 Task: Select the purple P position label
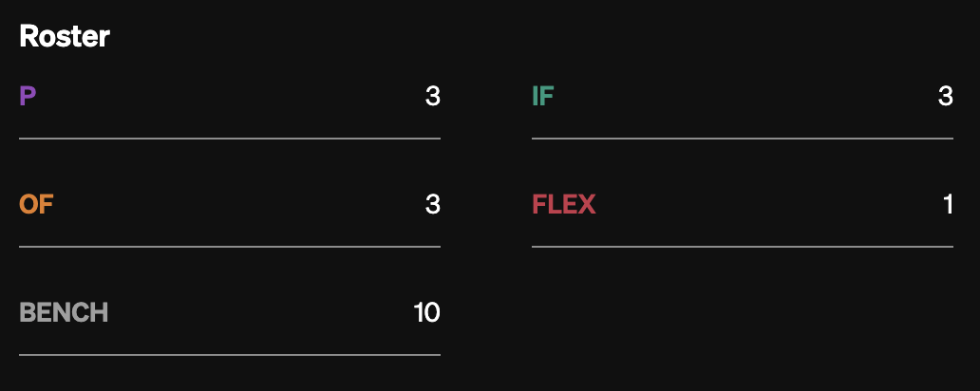28,97
